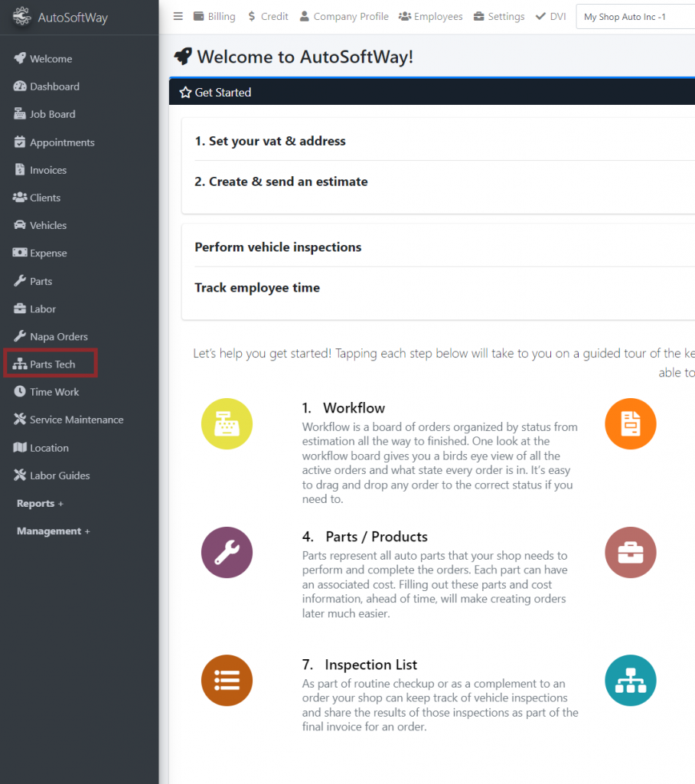Click the Napa Orders wrench icon
Screen dimensions: 695x784
click(x=20, y=336)
